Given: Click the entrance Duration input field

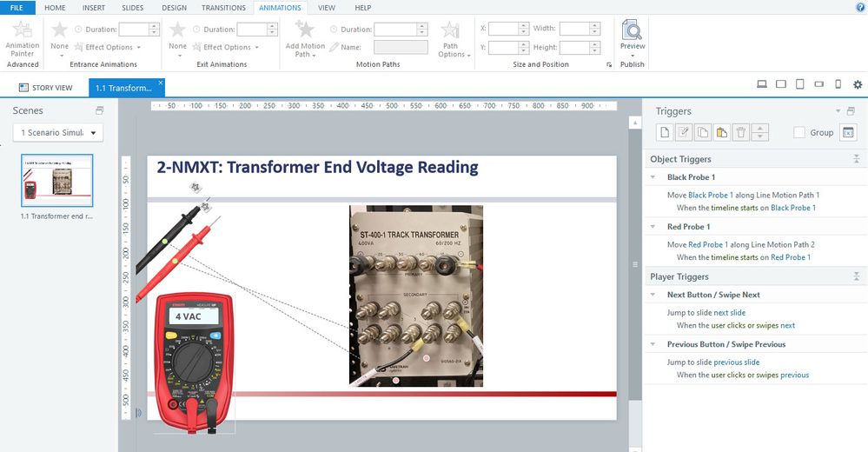Looking at the screenshot, I should click(134, 30).
